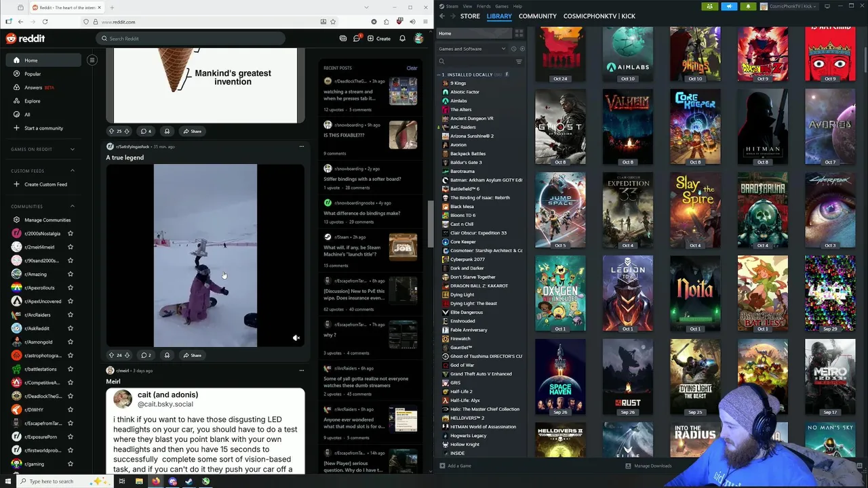
Task: Open View menu in Steam
Action: tap(467, 6)
